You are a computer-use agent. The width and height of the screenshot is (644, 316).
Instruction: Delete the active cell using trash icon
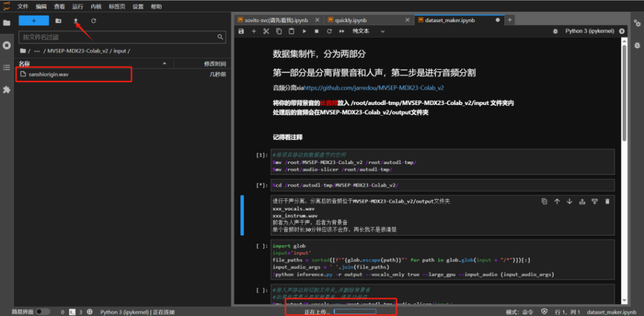click(606, 201)
